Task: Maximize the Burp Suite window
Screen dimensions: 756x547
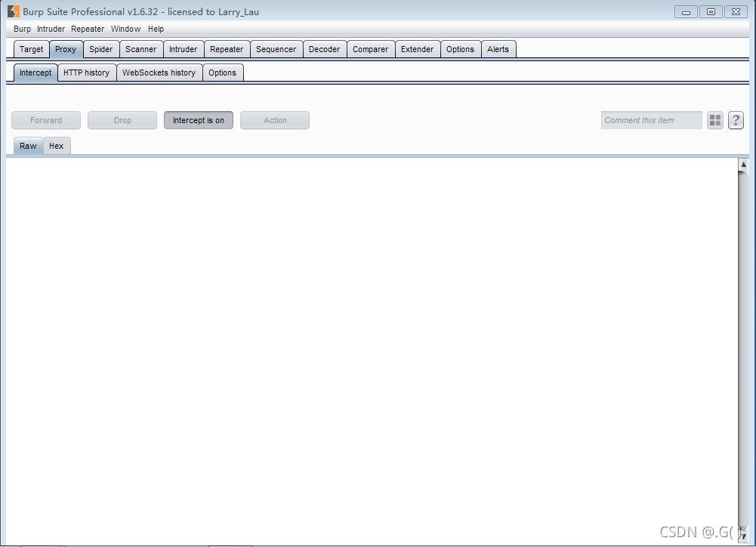Action: tap(711, 12)
